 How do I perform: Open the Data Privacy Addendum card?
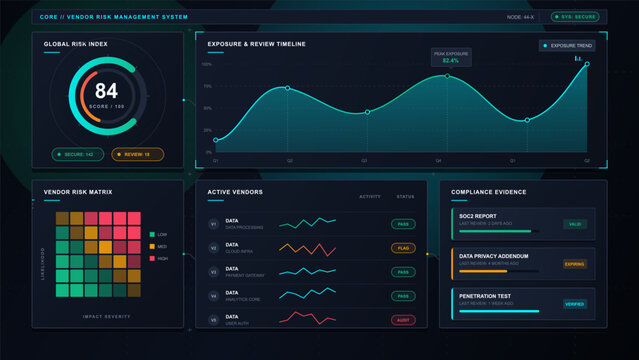(x=523, y=264)
